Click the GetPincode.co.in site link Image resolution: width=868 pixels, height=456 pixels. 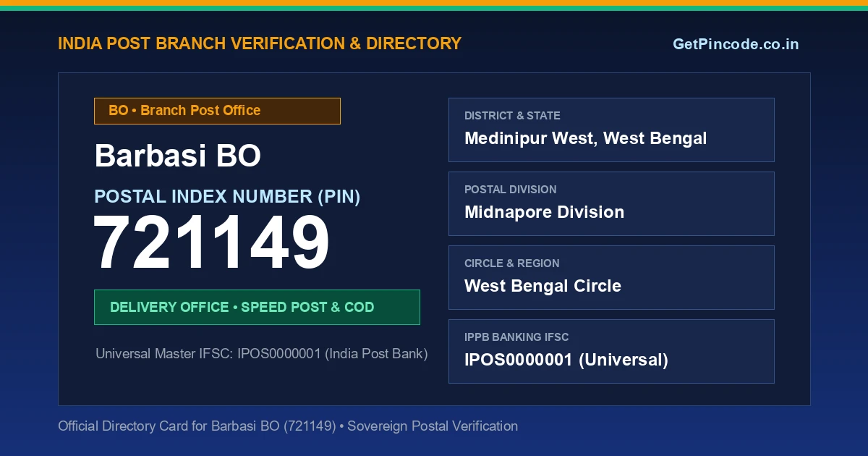point(736,44)
